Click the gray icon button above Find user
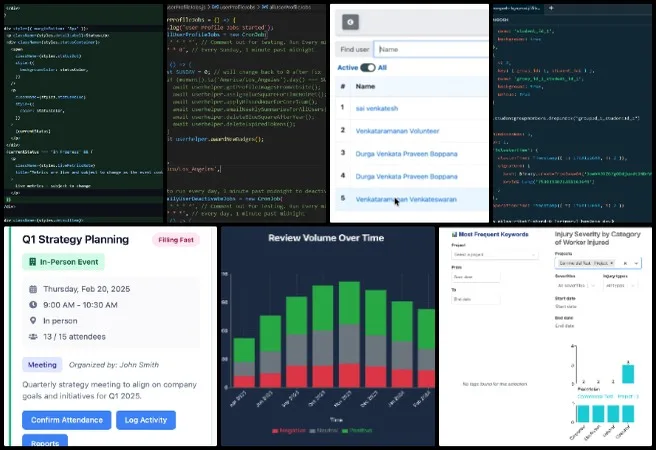Viewport: 656px width, 450px height. (351, 22)
